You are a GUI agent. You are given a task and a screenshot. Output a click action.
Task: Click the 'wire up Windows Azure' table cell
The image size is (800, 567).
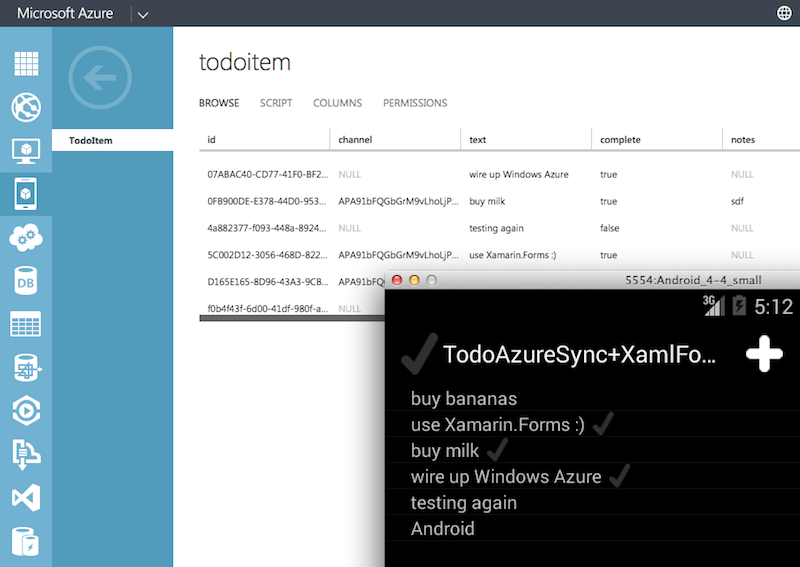coord(519,175)
